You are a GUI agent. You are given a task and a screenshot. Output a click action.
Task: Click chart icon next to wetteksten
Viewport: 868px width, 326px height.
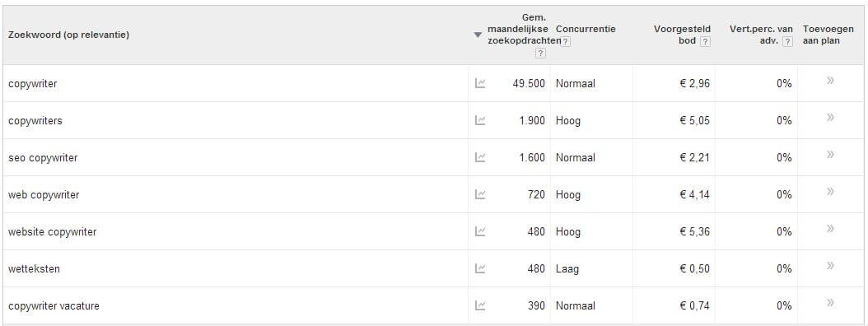click(x=480, y=268)
